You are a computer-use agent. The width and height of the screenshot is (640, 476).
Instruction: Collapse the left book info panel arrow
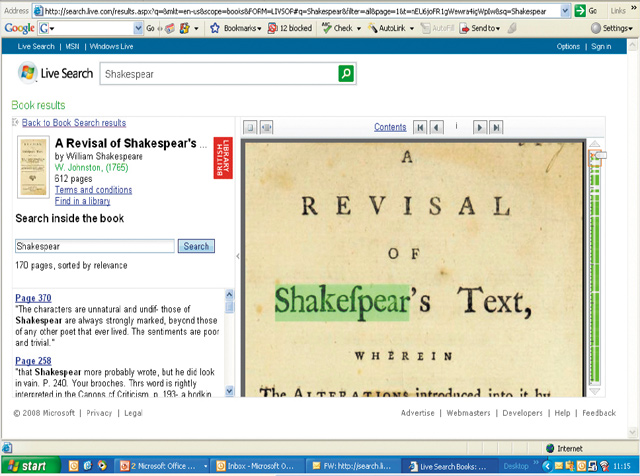click(x=238, y=256)
